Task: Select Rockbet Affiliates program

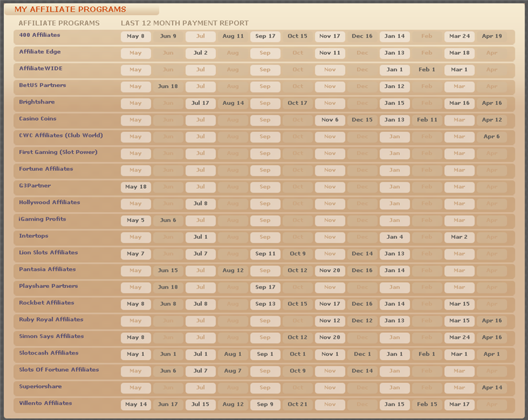Action: pos(46,303)
